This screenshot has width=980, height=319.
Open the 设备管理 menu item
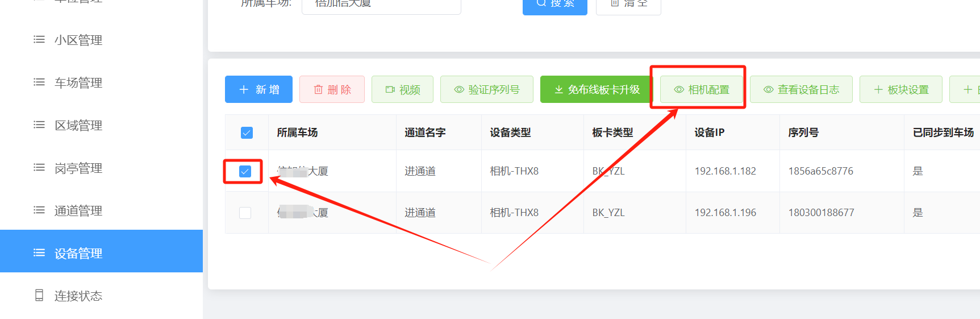click(x=78, y=253)
